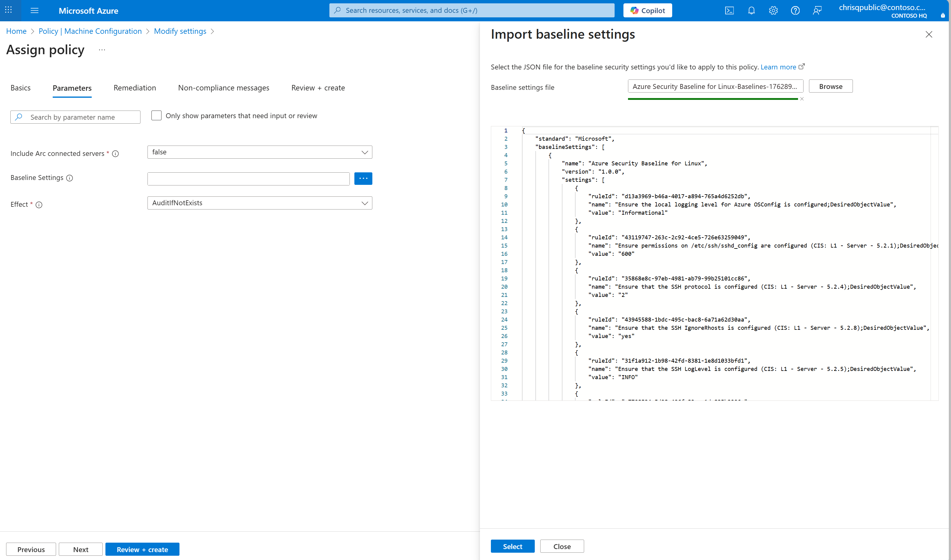Click the Browse button for baseline file
This screenshot has height=560, width=951.
pos(830,86)
